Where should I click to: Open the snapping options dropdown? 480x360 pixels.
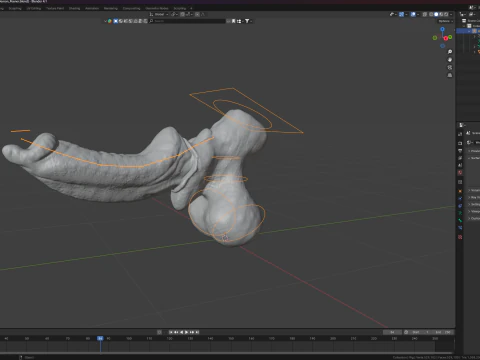(188, 14)
